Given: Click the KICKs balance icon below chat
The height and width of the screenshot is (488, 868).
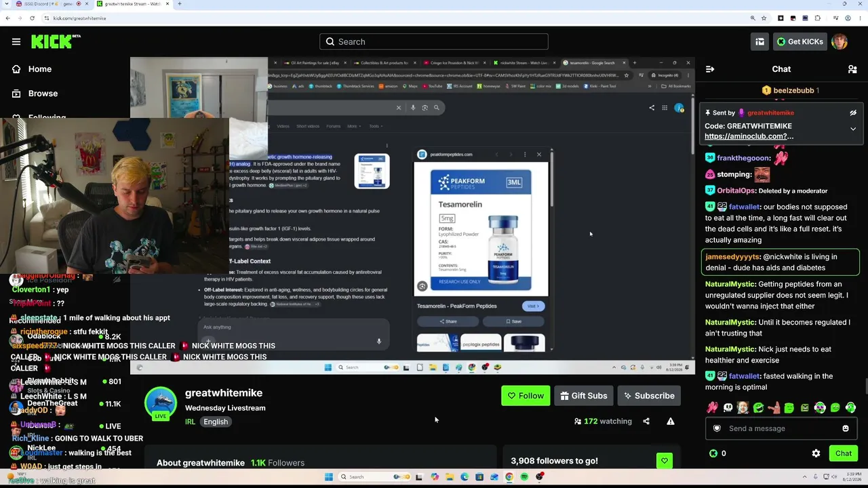Looking at the screenshot, I should tap(713, 453).
